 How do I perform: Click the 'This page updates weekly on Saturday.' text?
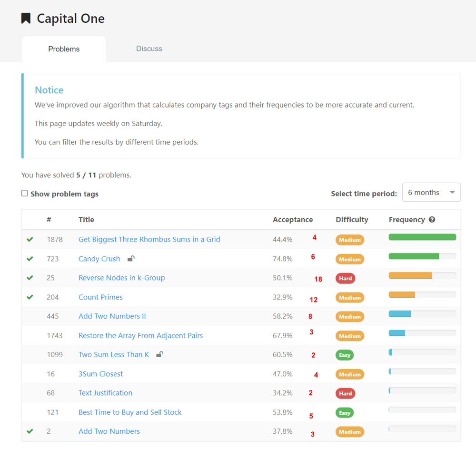99,124
